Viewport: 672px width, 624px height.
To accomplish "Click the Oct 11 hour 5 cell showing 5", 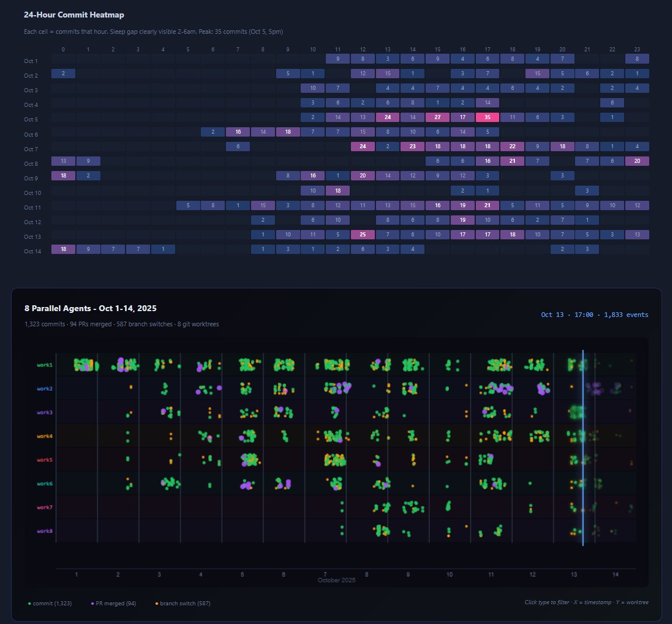I will click(x=188, y=205).
